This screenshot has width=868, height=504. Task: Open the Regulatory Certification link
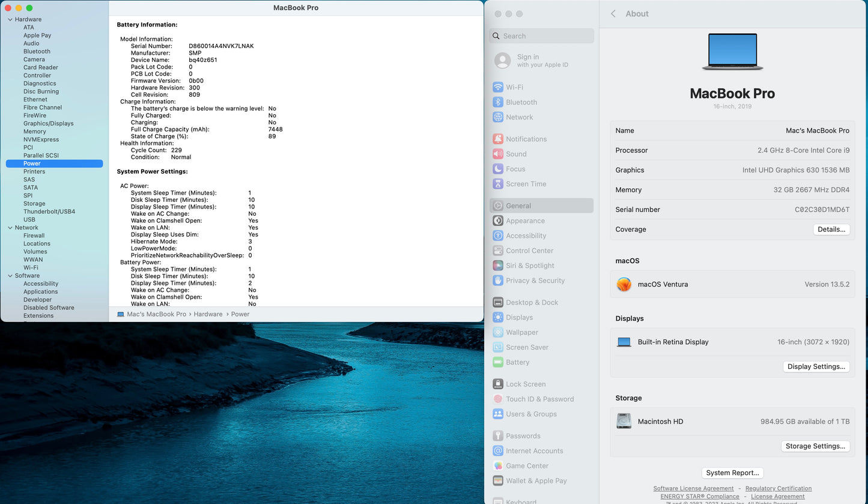coord(778,488)
